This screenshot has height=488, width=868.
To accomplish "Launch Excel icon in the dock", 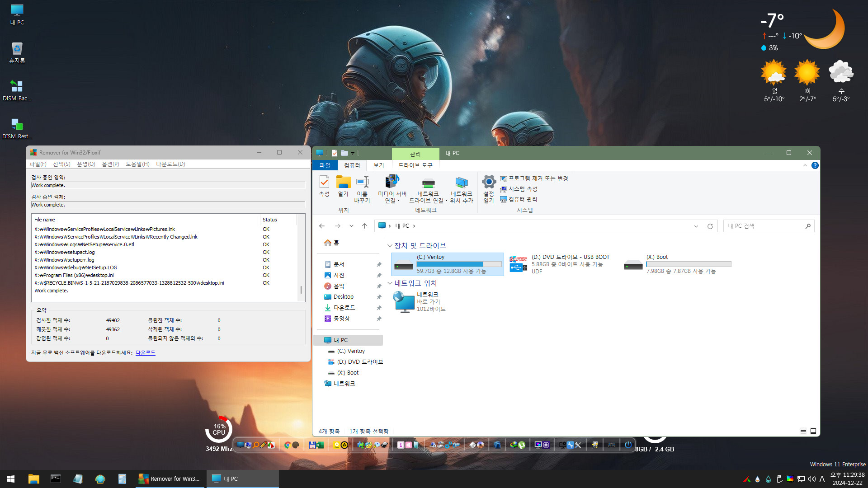I will [x=320, y=445].
